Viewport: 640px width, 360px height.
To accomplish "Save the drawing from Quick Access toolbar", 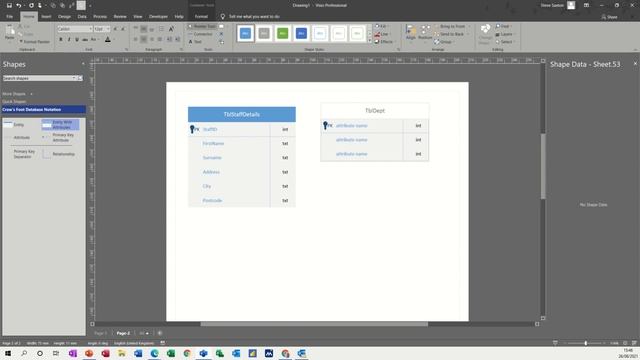I will click(x=9, y=5).
